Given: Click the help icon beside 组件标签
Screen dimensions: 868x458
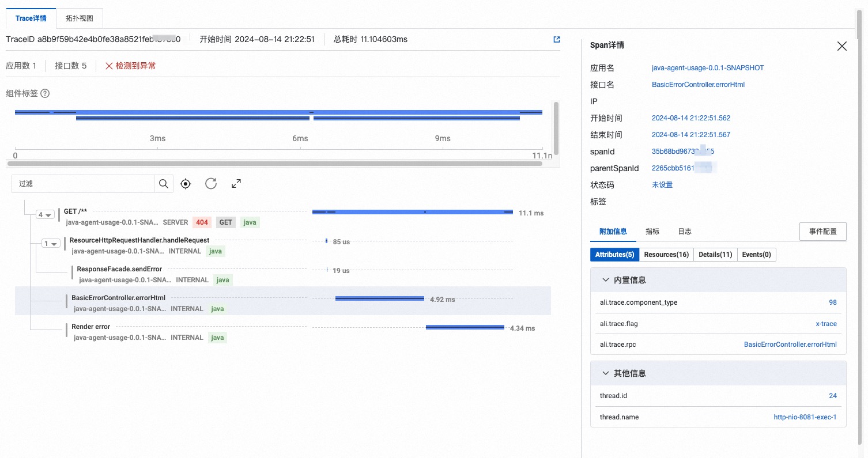Looking at the screenshot, I should coord(45,93).
